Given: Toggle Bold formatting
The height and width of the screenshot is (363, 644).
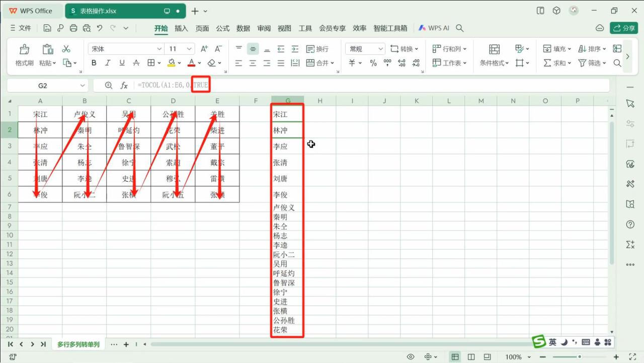Looking at the screenshot, I should [x=94, y=63].
